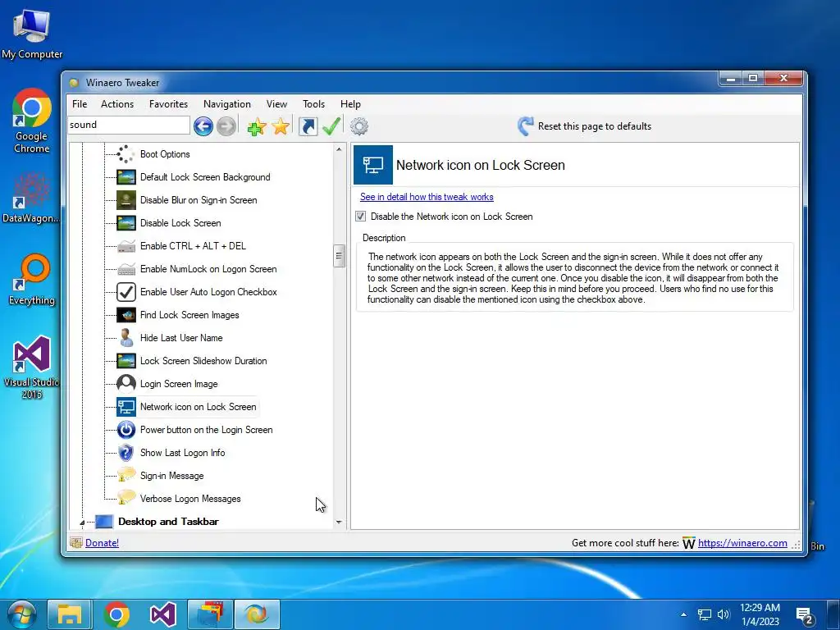This screenshot has height=630, width=840.
Task: Select Network icon on Lock Screen tree label
Action: point(199,407)
